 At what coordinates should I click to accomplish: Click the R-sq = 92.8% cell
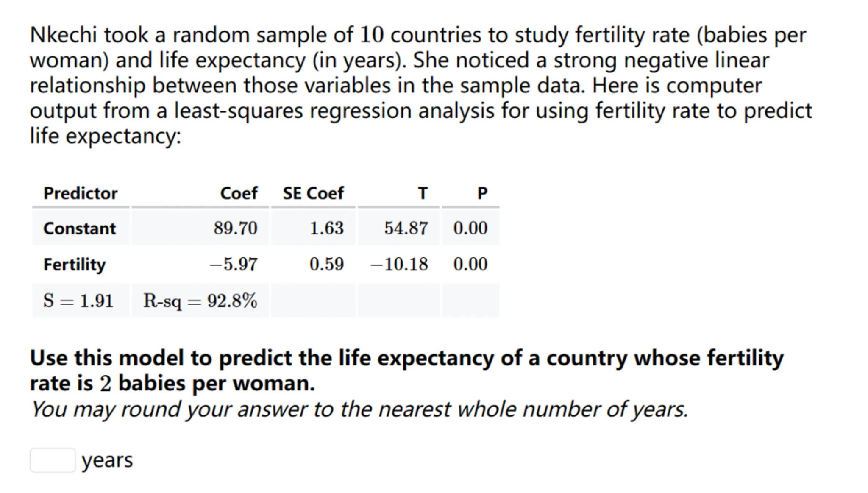click(x=200, y=301)
